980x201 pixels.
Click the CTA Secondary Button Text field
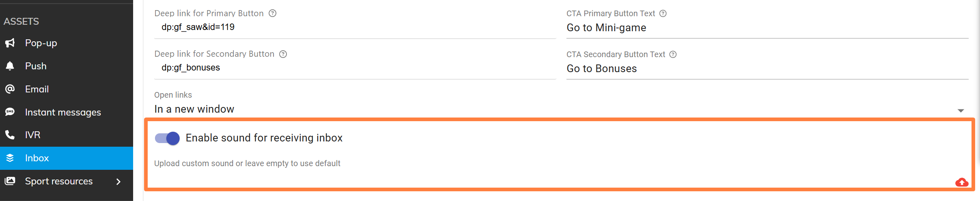click(x=766, y=69)
